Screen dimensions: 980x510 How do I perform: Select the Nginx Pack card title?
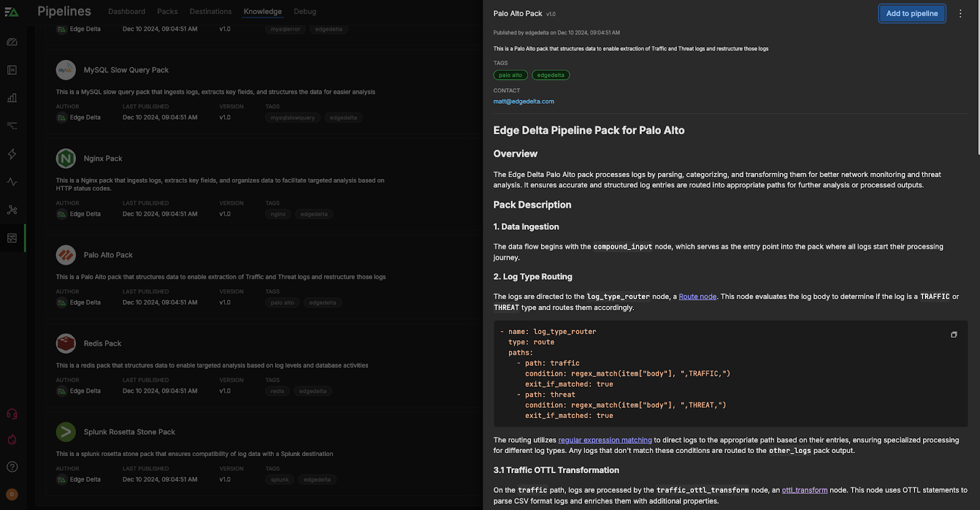103,159
